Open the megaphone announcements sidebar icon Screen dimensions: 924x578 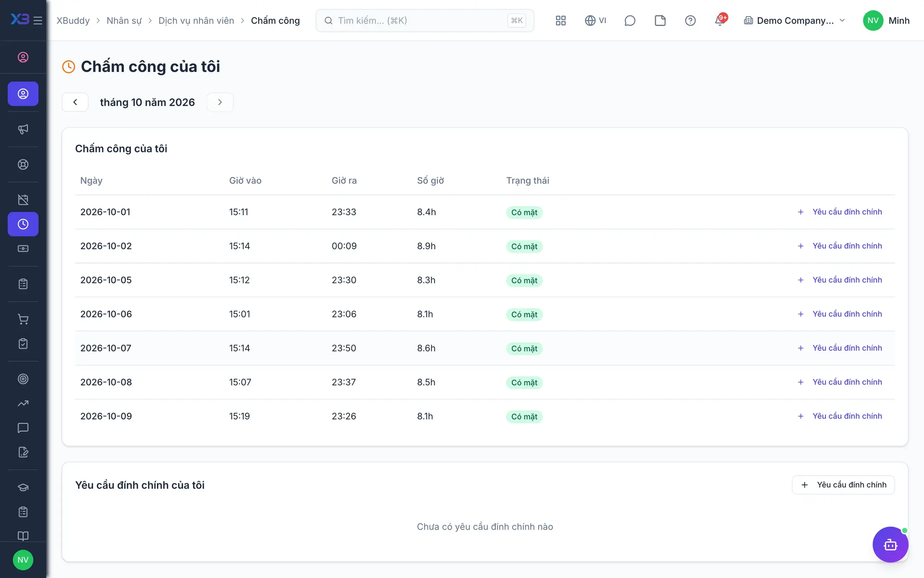pos(23,129)
